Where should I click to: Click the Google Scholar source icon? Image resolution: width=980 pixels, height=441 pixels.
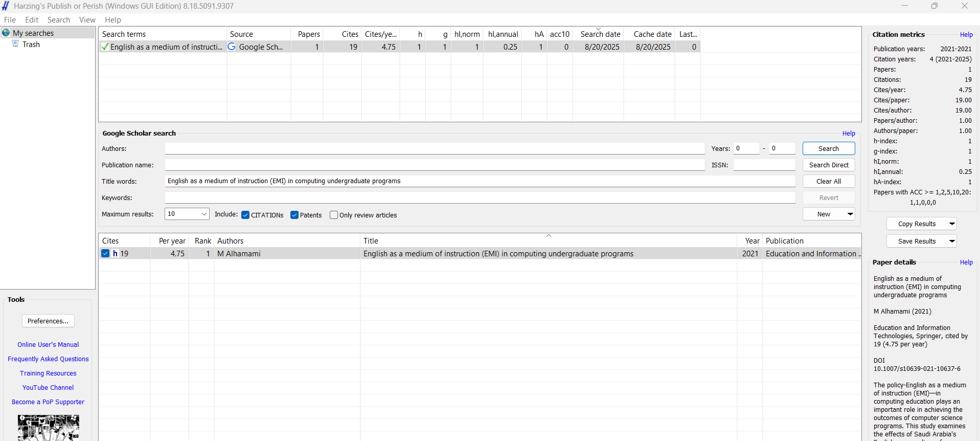(x=232, y=47)
